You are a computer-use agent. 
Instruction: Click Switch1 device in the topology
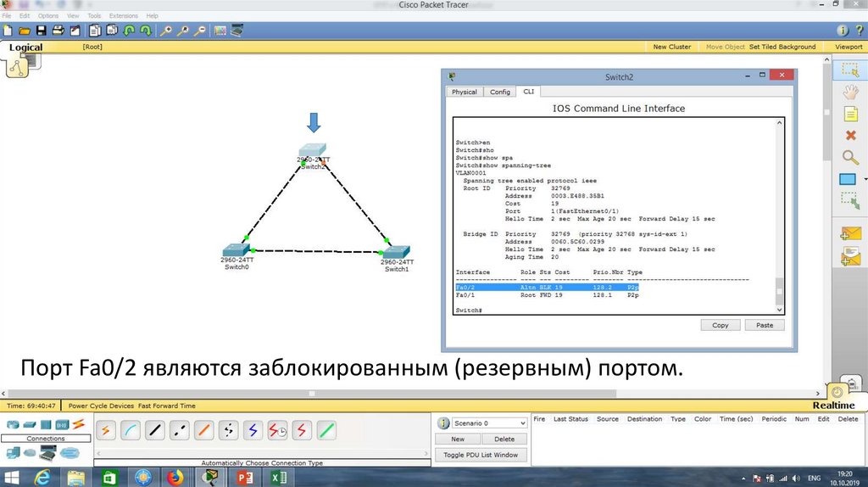[x=397, y=253]
